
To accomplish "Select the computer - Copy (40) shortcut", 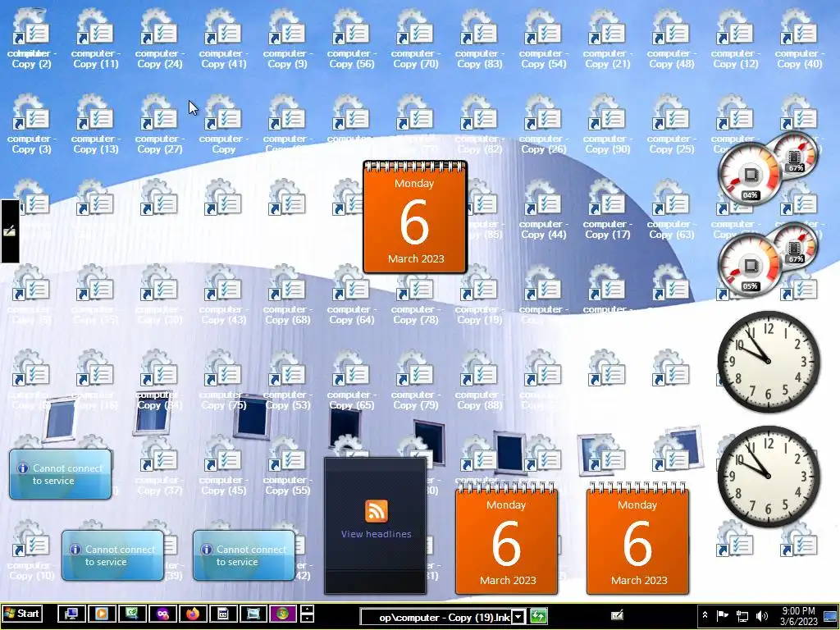I will [x=800, y=39].
